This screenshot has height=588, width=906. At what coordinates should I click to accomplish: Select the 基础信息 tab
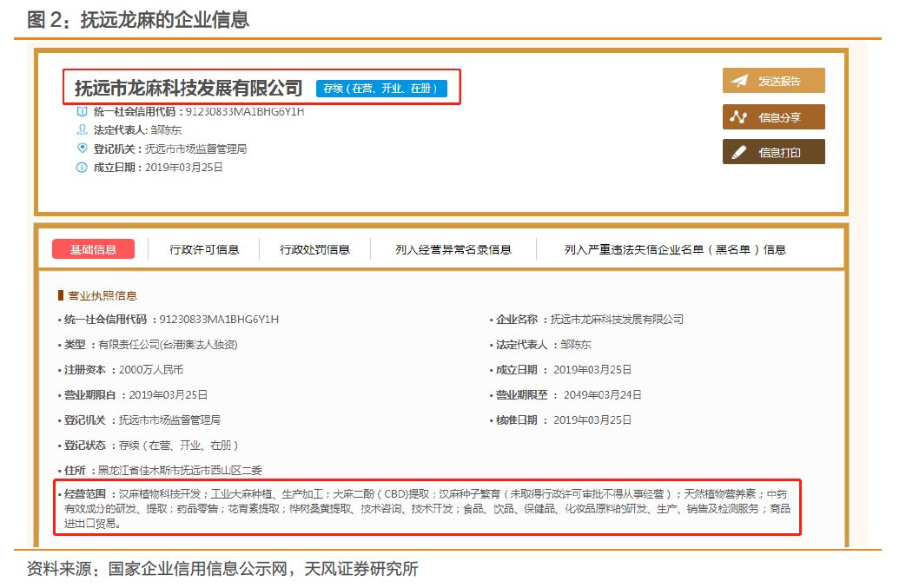point(93,249)
